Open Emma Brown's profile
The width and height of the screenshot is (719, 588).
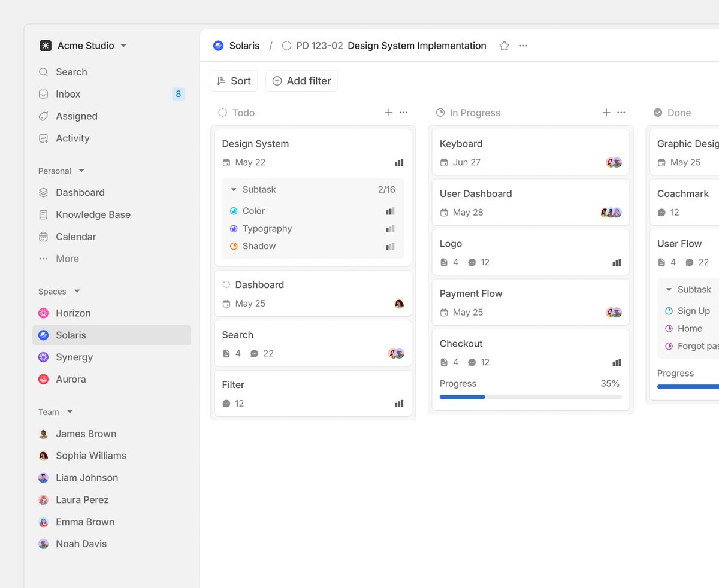(x=111, y=522)
